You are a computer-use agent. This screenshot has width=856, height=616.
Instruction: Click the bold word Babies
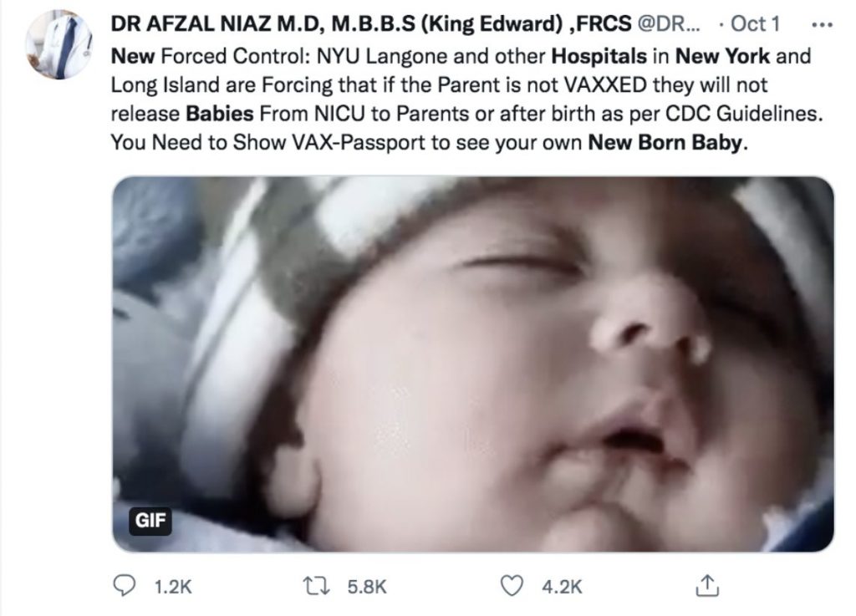point(218,115)
